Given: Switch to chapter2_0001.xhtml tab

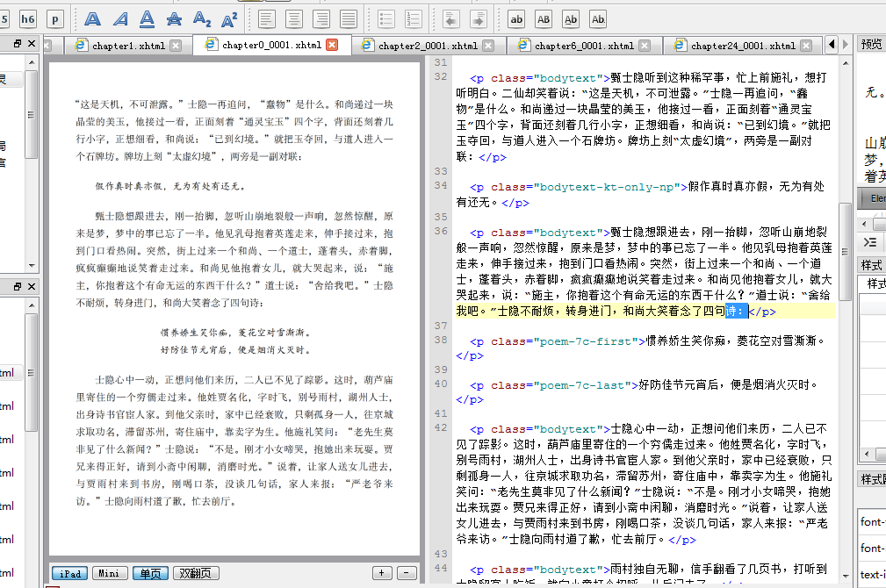Looking at the screenshot, I should pyautogui.click(x=428, y=46).
